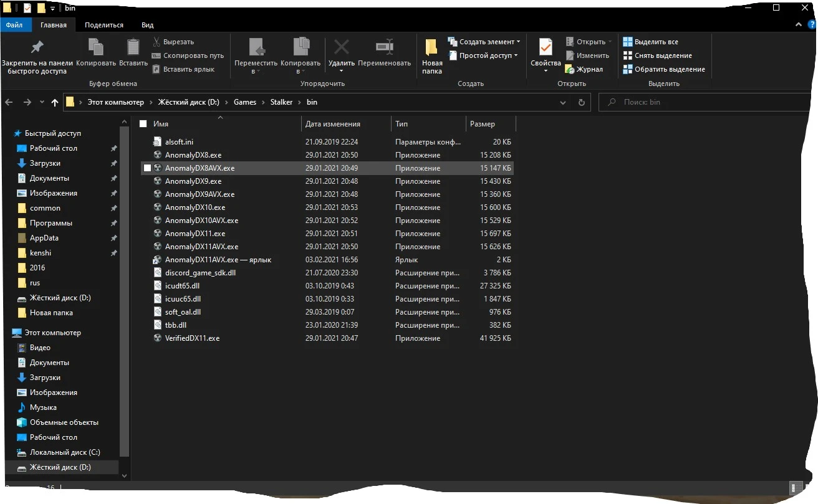Open the Файл (File) menu tab
The image size is (818, 504).
coord(14,25)
